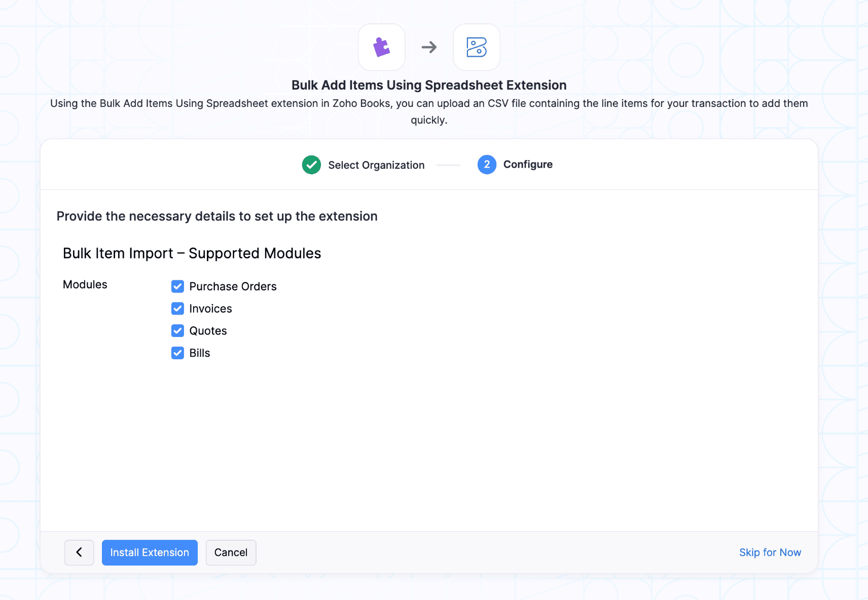Click the Bulk Add Items extension title
868x600 pixels.
click(429, 85)
